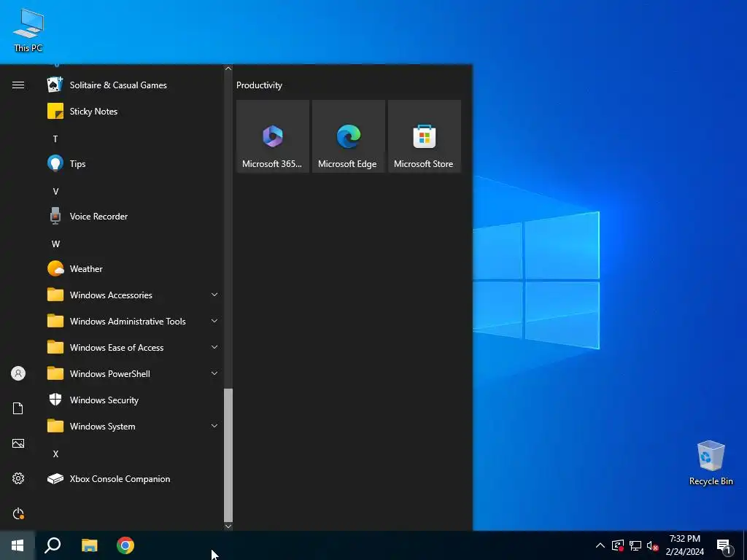Click the app list scroll down arrow
747x560 pixels.
[228, 526]
